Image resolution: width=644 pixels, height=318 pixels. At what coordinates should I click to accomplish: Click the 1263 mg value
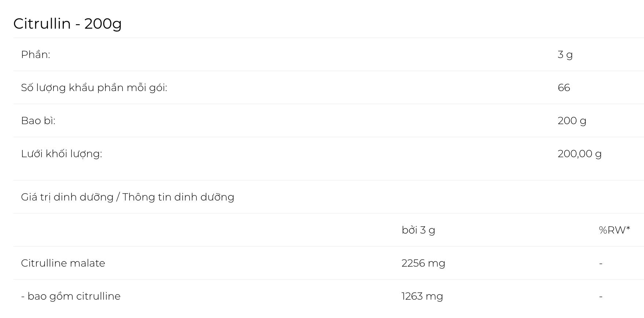(x=422, y=296)
